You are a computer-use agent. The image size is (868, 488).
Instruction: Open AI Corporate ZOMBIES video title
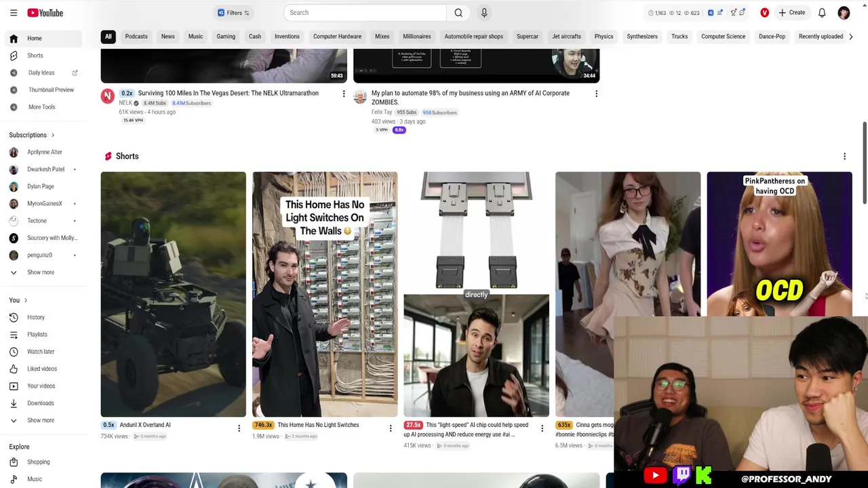point(471,98)
